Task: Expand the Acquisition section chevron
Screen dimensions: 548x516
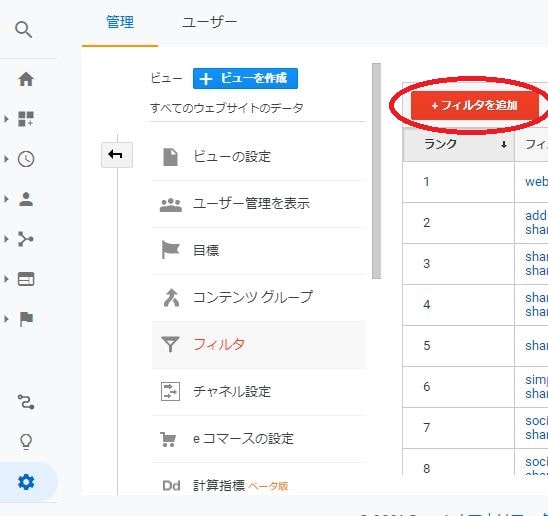Action: (6, 239)
